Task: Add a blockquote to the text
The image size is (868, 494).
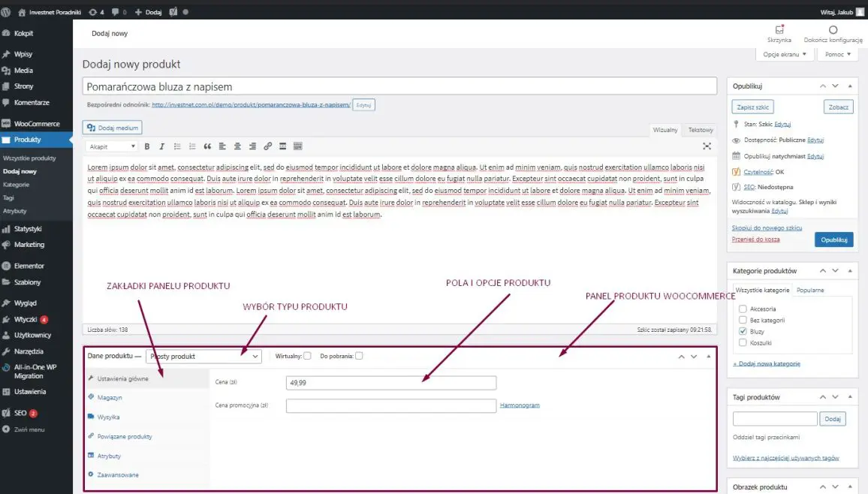Action: click(208, 146)
